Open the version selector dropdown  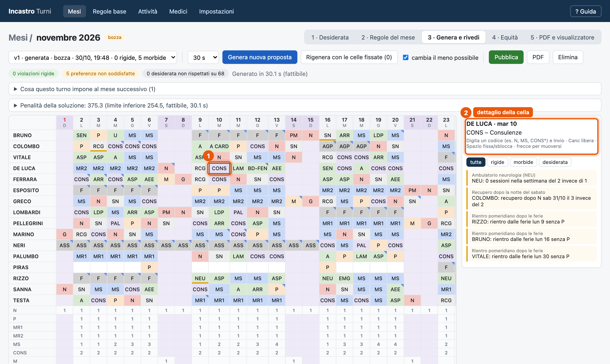[x=93, y=57]
